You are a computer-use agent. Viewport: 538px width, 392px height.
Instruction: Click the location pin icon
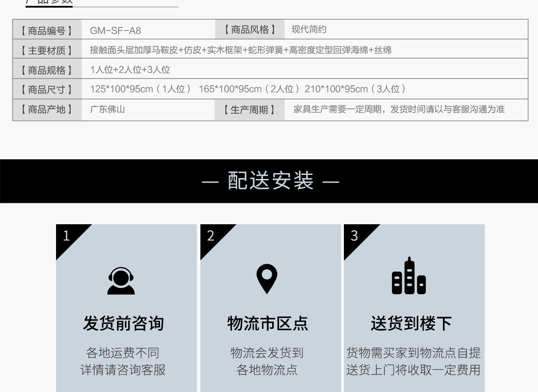tap(267, 279)
